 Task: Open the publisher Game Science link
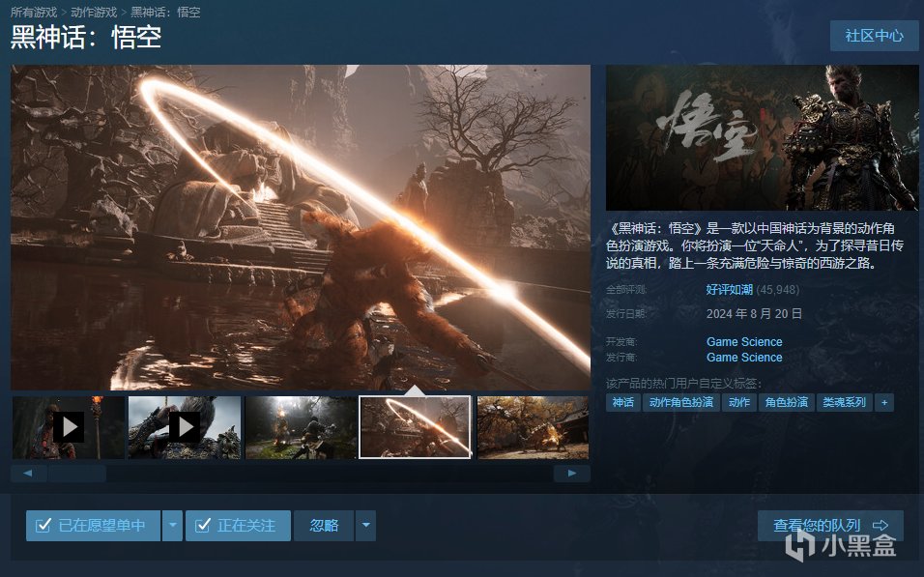(x=744, y=358)
